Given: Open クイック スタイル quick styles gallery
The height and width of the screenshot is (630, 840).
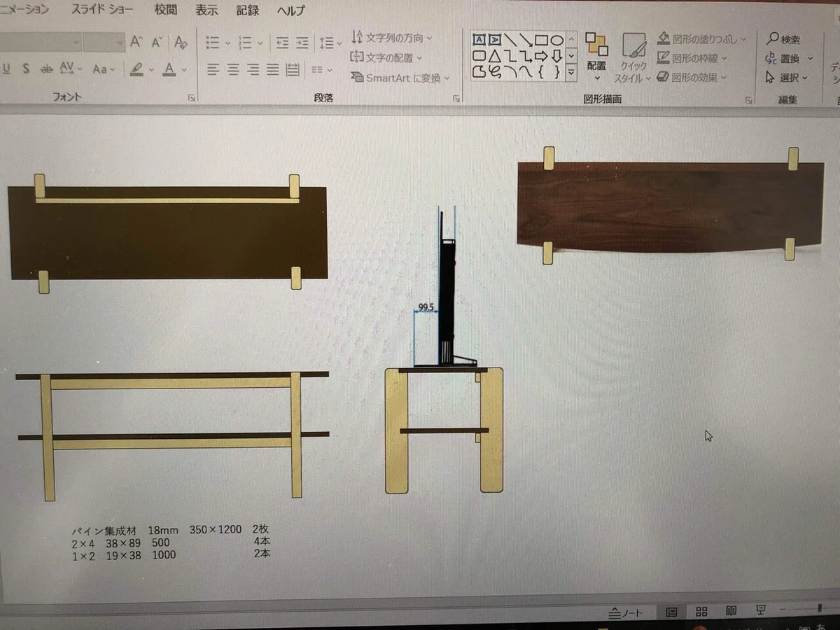Looking at the screenshot, I should (x=633, y=58).
